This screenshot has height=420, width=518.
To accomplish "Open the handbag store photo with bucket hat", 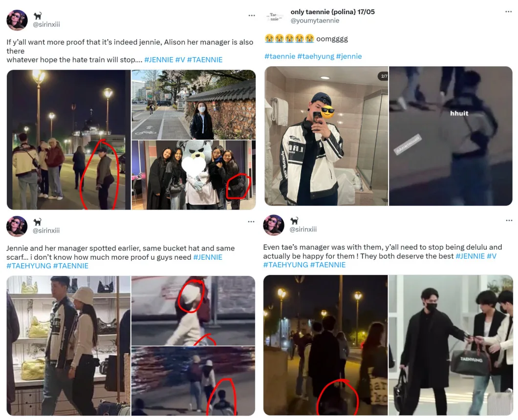I will click(x=68, y=346).
